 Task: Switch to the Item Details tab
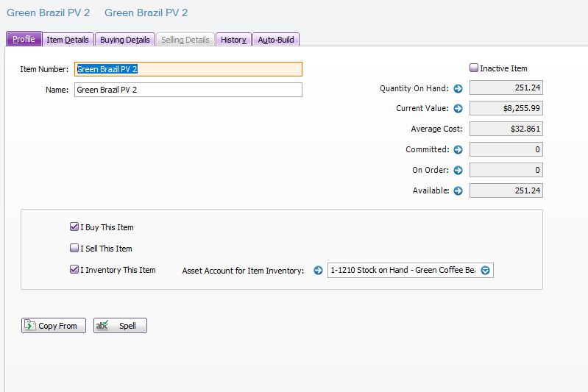(68, 40)
